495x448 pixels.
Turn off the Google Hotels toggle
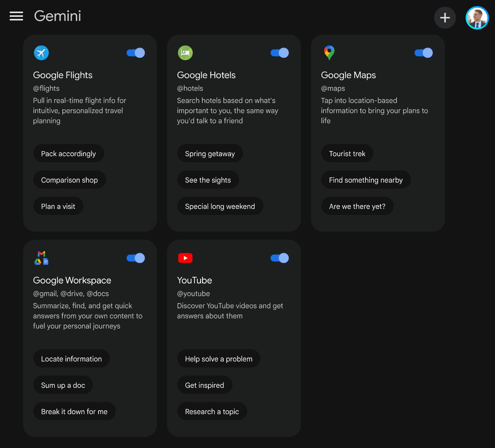coord(280,53)
